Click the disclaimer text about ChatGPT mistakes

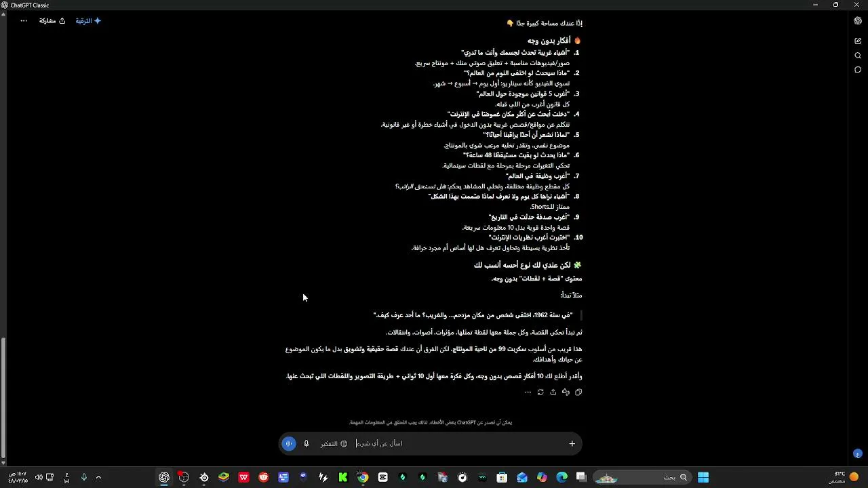(x=430, y=422)
